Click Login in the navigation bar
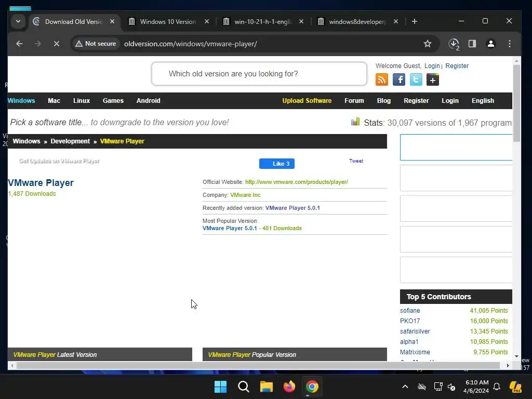The width and height of the screenshot is (532, 399). tap(450, 101)
